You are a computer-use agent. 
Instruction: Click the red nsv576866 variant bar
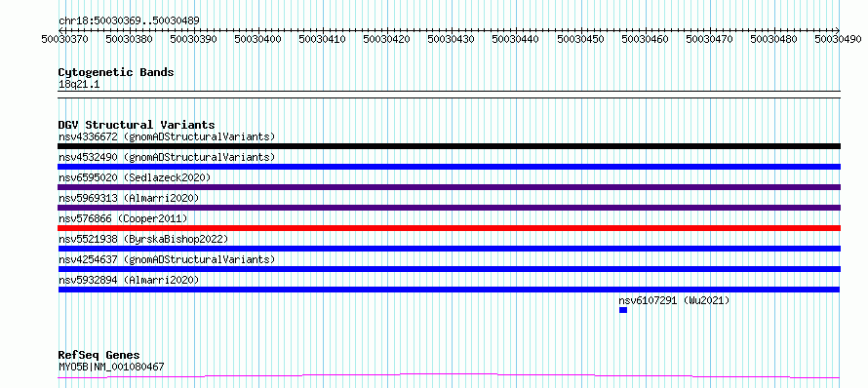pyautogui.click(x=449, y=228)
